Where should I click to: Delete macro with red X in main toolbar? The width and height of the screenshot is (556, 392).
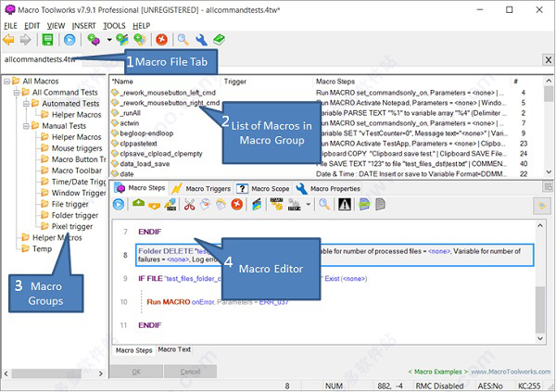pyautogui.click(x=161, y=40)
